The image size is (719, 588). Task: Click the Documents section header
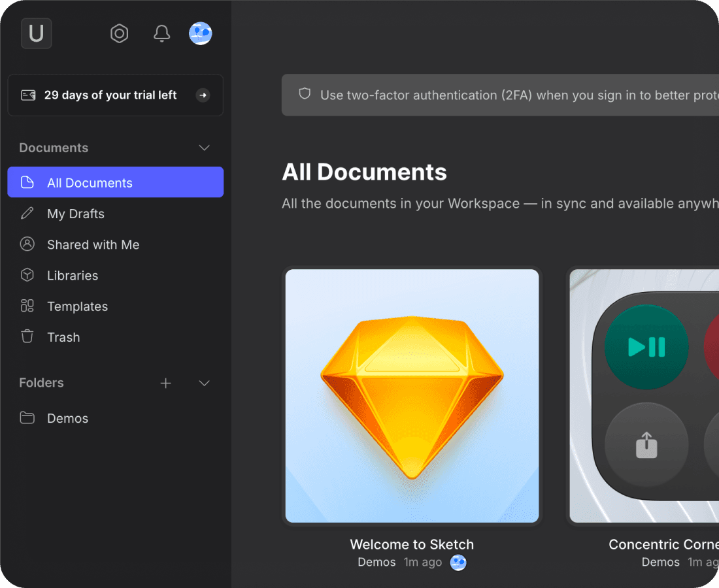coord(54,148)
